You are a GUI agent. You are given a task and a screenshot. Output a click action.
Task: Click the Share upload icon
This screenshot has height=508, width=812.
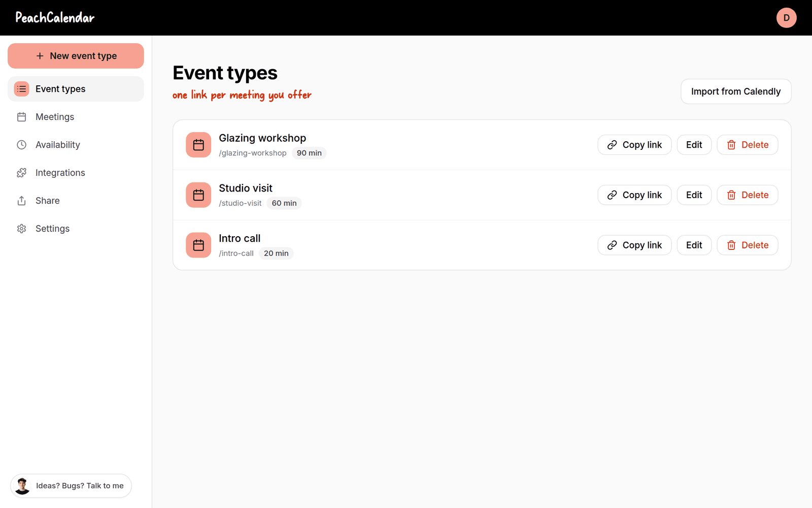coord(21,201)
